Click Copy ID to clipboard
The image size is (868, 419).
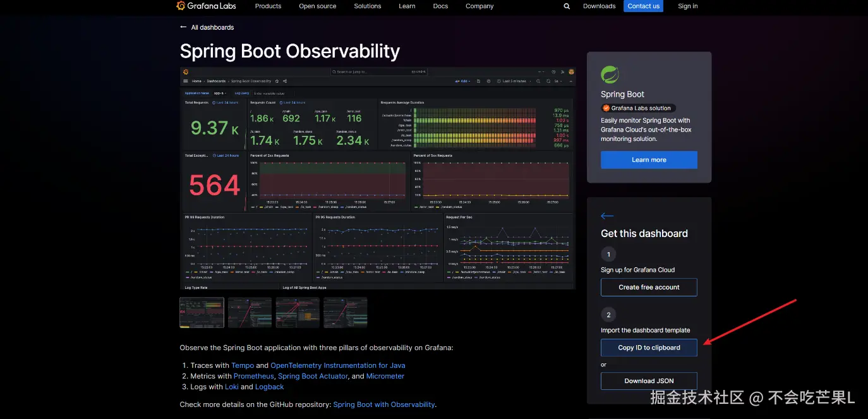pos(649,348)
